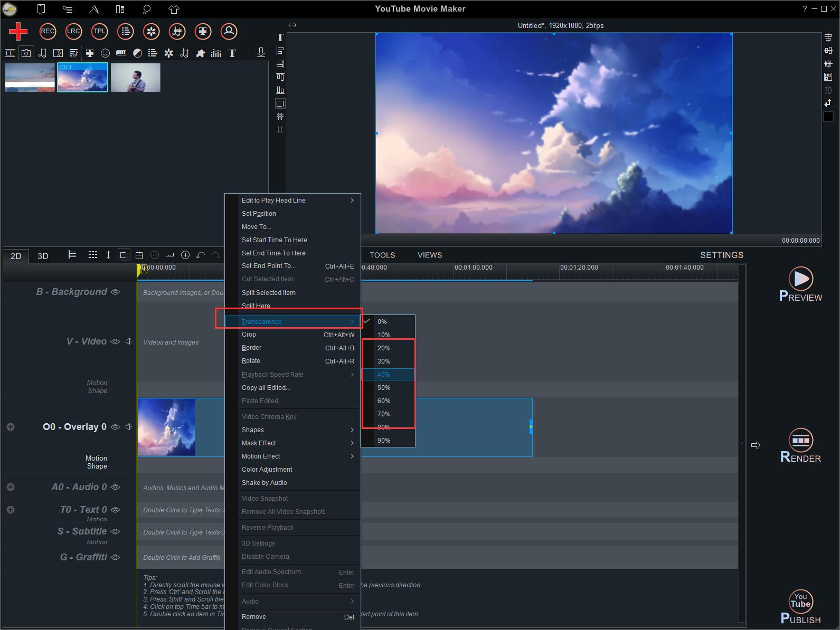Toggle visibility of G - Graffiti track
The width and height of the screenshot is (840, 630).
(x=115, y=557)
